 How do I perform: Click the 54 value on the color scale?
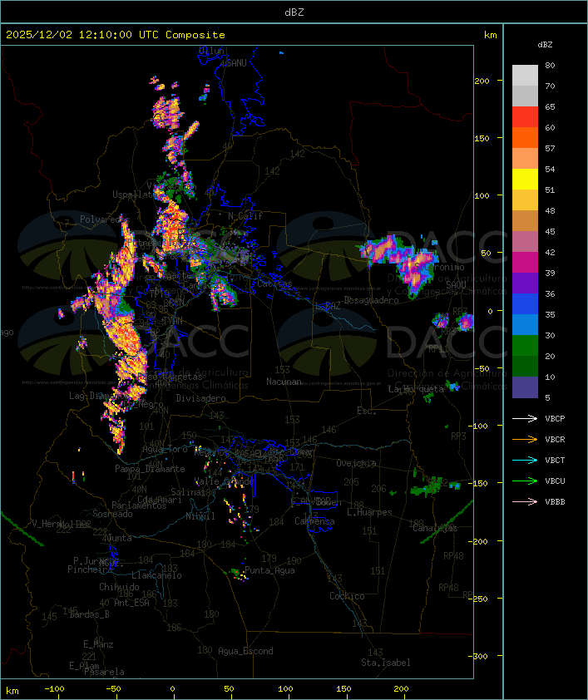[550, 170]
